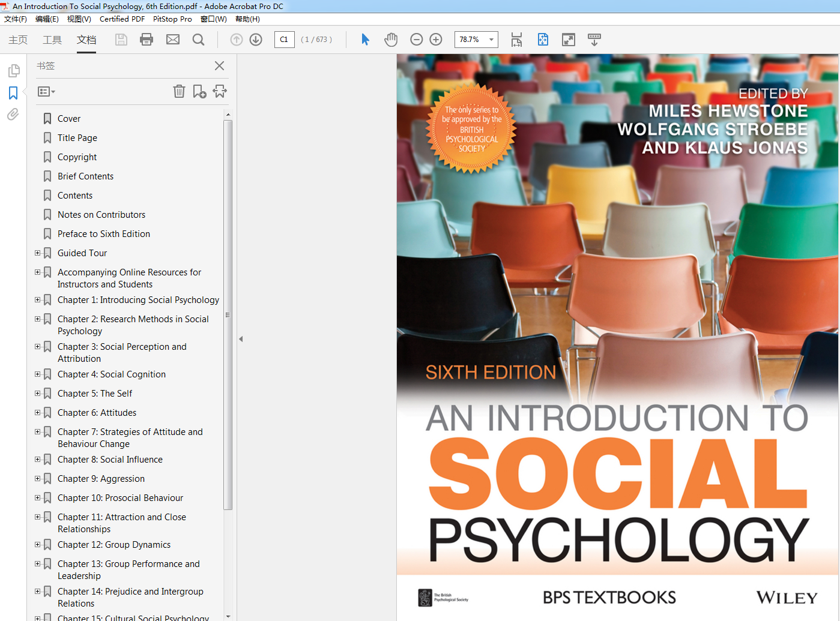
Task: Open Chapter 10 Prosocial Behaviour bookmark
Action: point(121,498)
